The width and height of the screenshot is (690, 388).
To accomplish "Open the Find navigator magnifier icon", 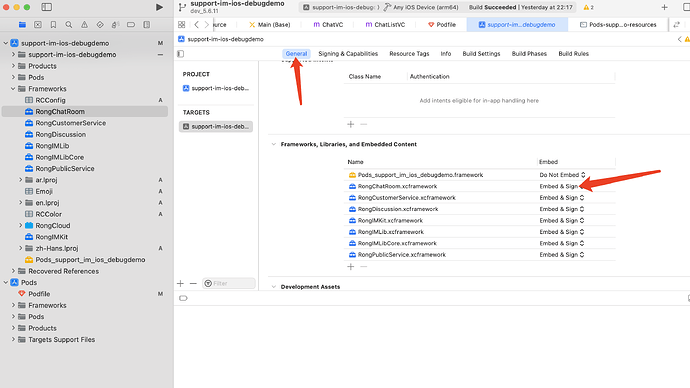I will tap(69, 25).
